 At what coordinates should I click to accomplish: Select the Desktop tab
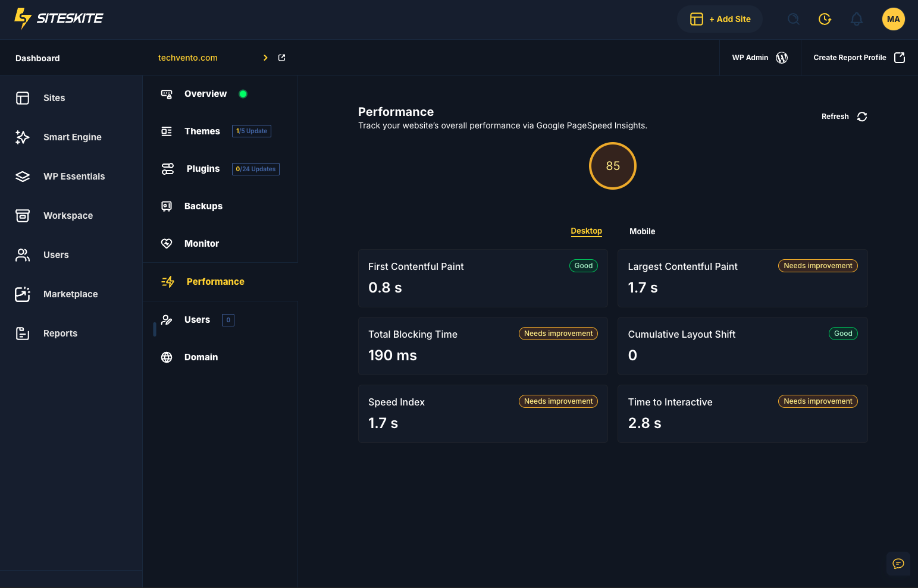pos(586,231)
